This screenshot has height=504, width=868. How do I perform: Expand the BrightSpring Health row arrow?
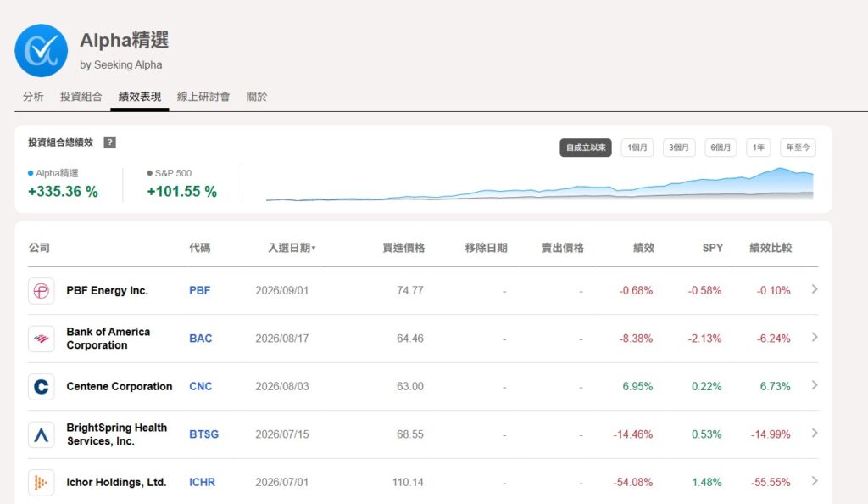(x=815, y=433)
